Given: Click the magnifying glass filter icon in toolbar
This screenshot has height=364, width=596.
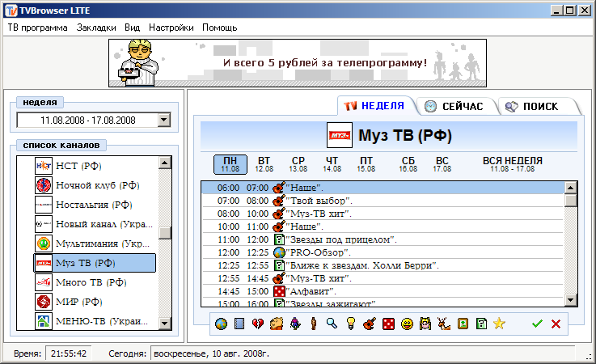Looking at the screenshot, I should pyautogui.click(x=332, y=324).
